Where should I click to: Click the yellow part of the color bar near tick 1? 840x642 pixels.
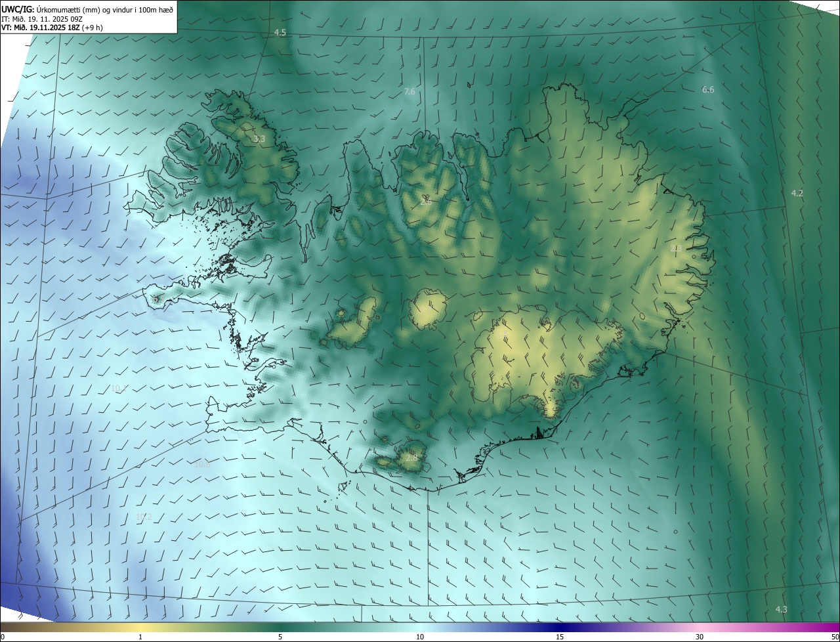[140, 627]
